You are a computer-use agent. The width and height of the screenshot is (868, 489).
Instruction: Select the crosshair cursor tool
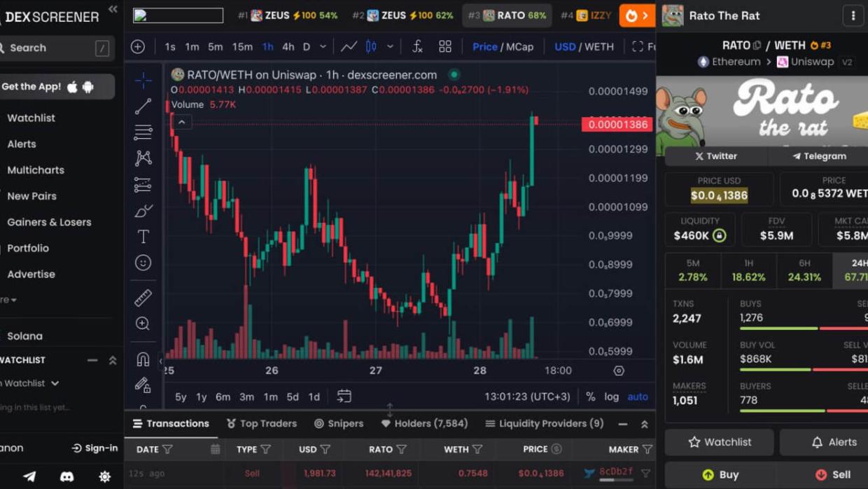[x=143, y=81]
